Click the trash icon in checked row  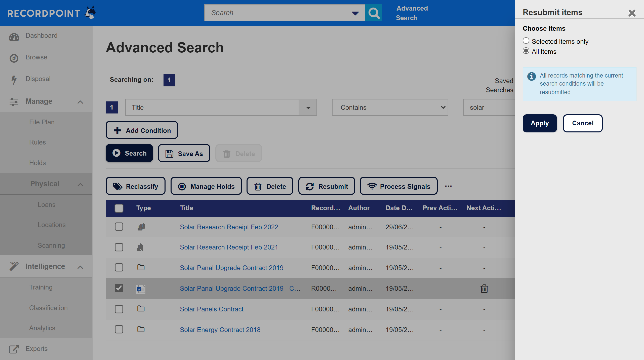(x=484, y=289)
